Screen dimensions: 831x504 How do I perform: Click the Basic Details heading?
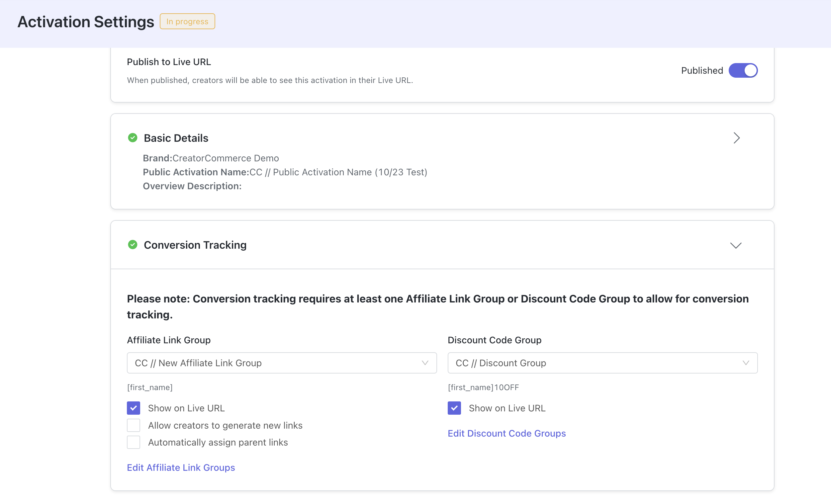click(176, 138)
